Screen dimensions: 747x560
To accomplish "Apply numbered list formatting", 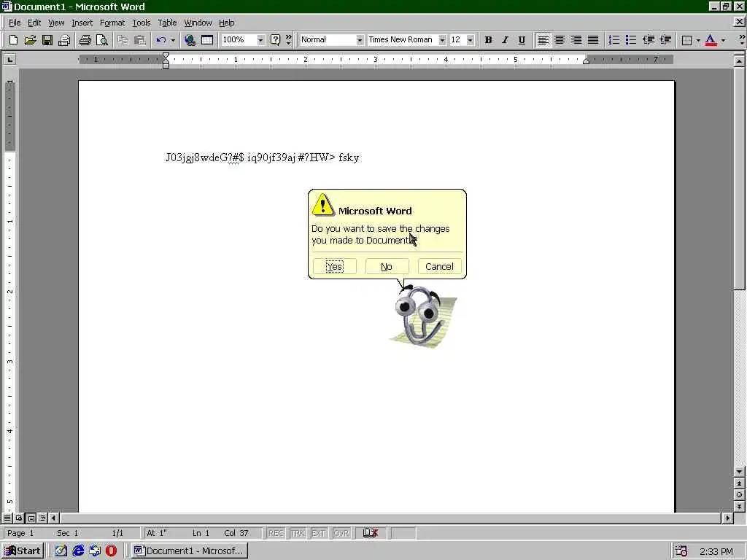I will point(614,40).
